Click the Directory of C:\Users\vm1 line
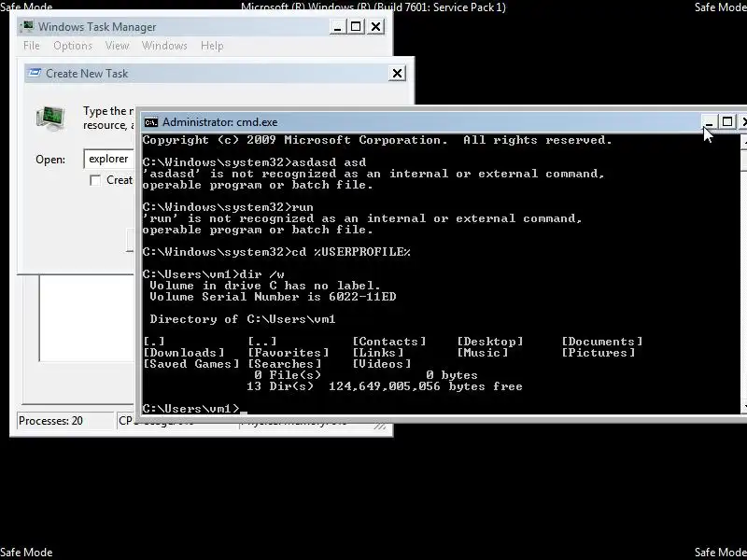The image size is (747, 560). (243, 319)
